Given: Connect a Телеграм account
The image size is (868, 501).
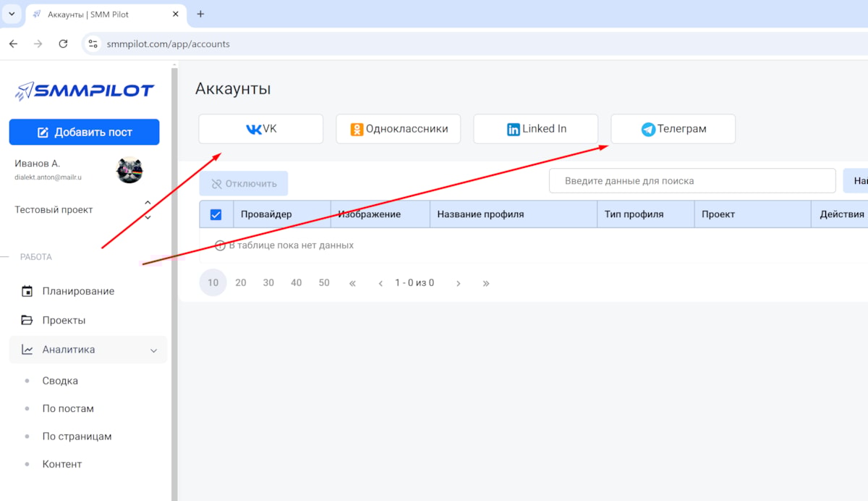Looking at the screenshot, I should tap(673, 129).
